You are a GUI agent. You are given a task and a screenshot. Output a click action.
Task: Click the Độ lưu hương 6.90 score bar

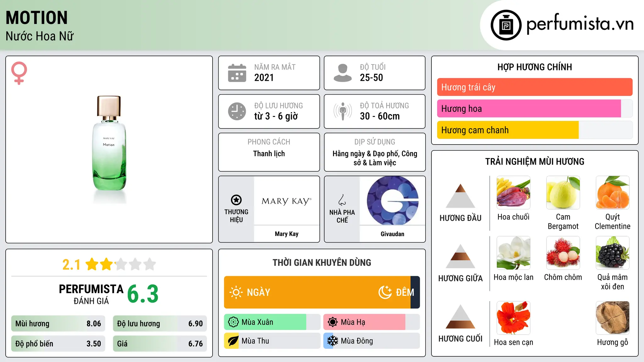(x=160, y=324)
